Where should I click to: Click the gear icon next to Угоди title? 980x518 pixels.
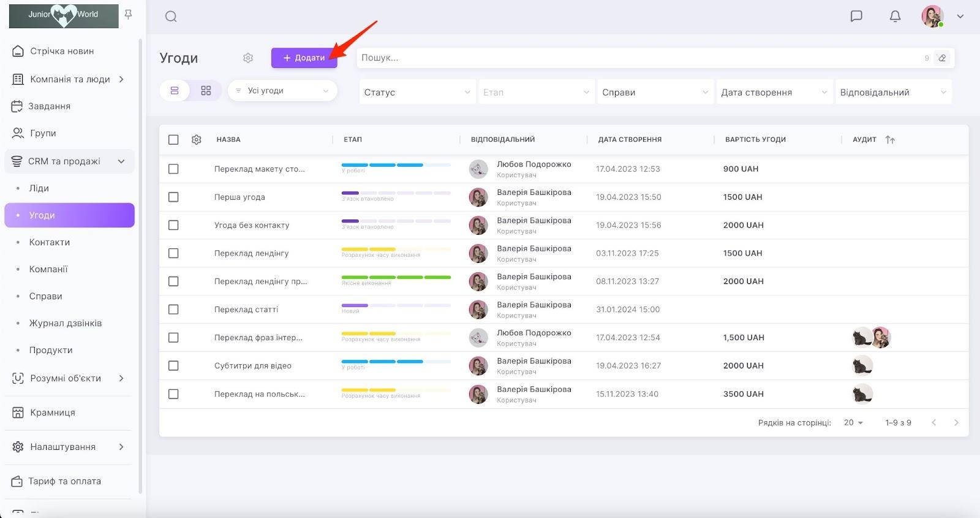coord(248,58)
